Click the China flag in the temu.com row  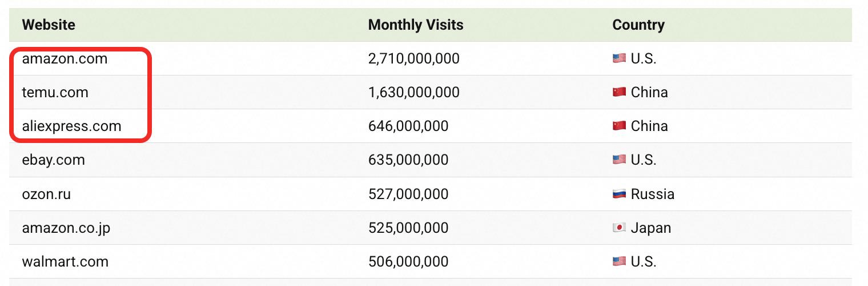tap(619, 92)
